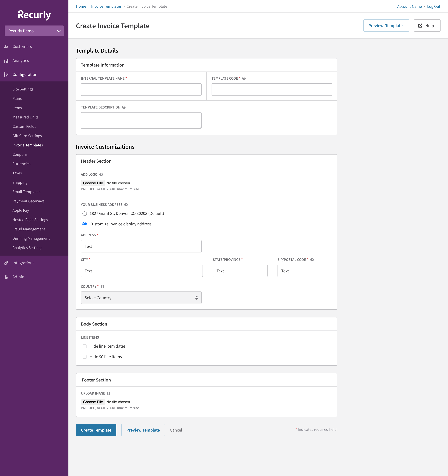Click the Create Template button
This screenshot has height=476, width=448.
coord(96,430)
